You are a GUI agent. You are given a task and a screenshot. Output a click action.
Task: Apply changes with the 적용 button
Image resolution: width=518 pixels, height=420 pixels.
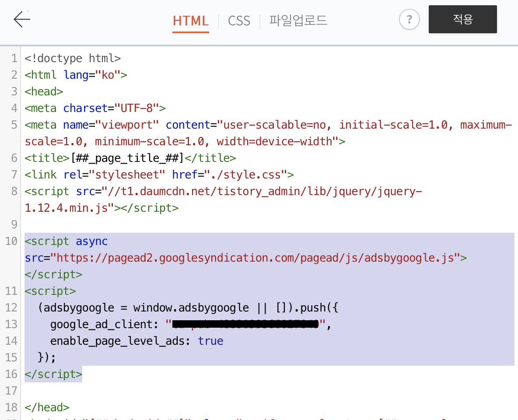(x=462, y=19)
